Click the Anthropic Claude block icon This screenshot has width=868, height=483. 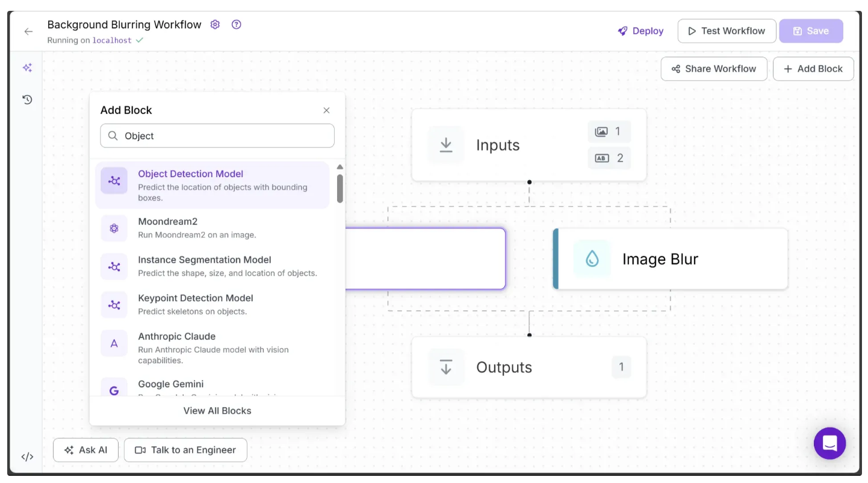pos(114,343)
